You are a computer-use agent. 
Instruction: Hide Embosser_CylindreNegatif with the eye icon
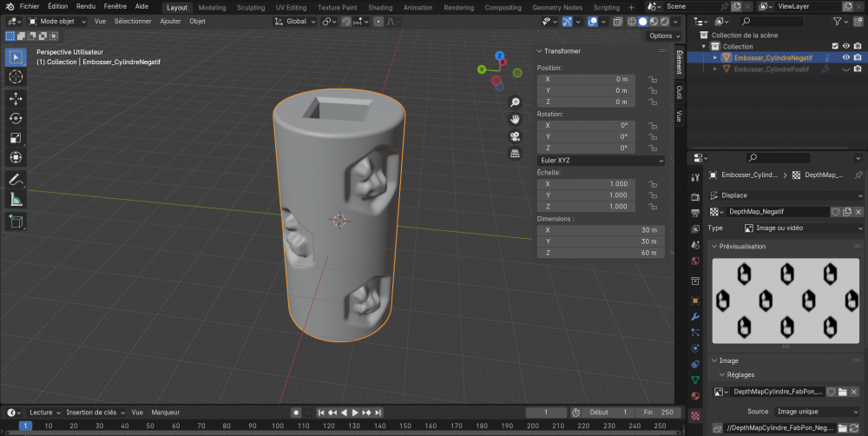[845, 57]
